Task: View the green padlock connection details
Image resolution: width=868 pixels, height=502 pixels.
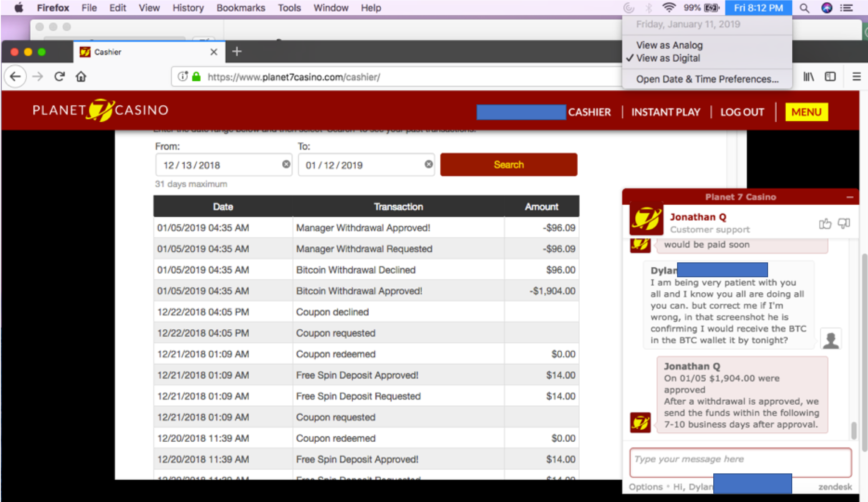Action: [x=196, y=77]
